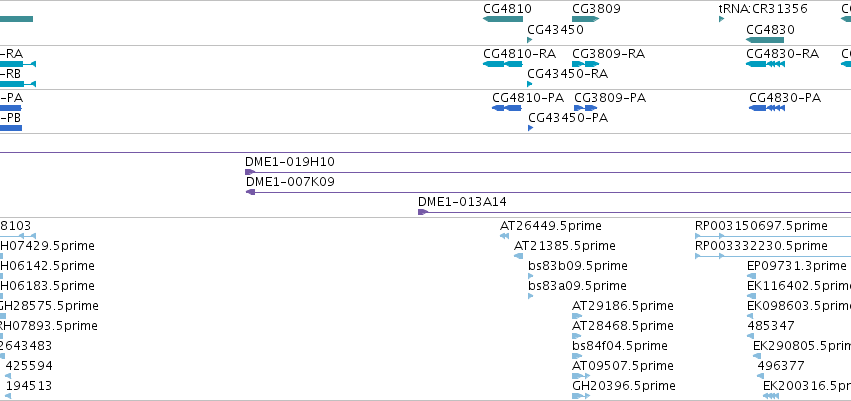Select the DME1-007K09 clone arrow
The height and width of the screenshot is (401, 851).
[x=251, y=192]
